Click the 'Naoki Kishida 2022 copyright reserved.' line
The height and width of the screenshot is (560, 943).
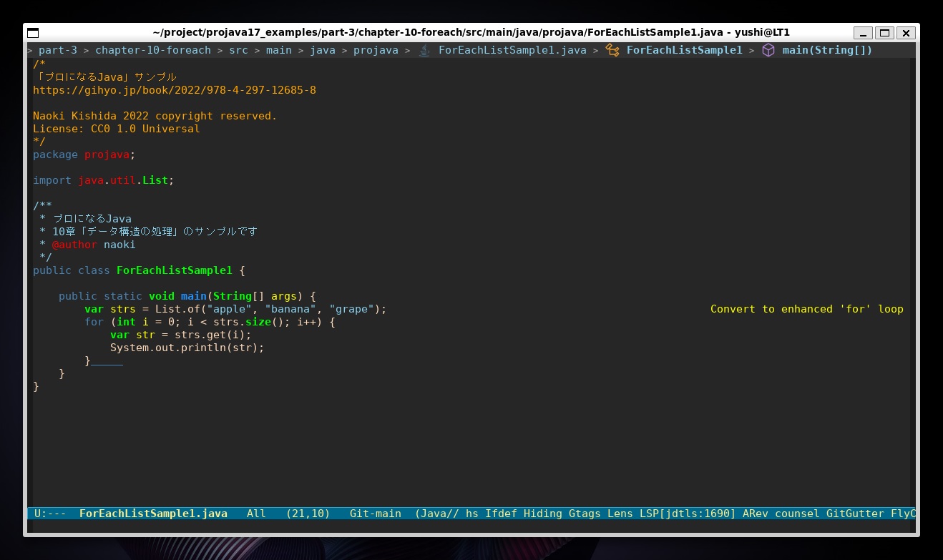point(155,116)
